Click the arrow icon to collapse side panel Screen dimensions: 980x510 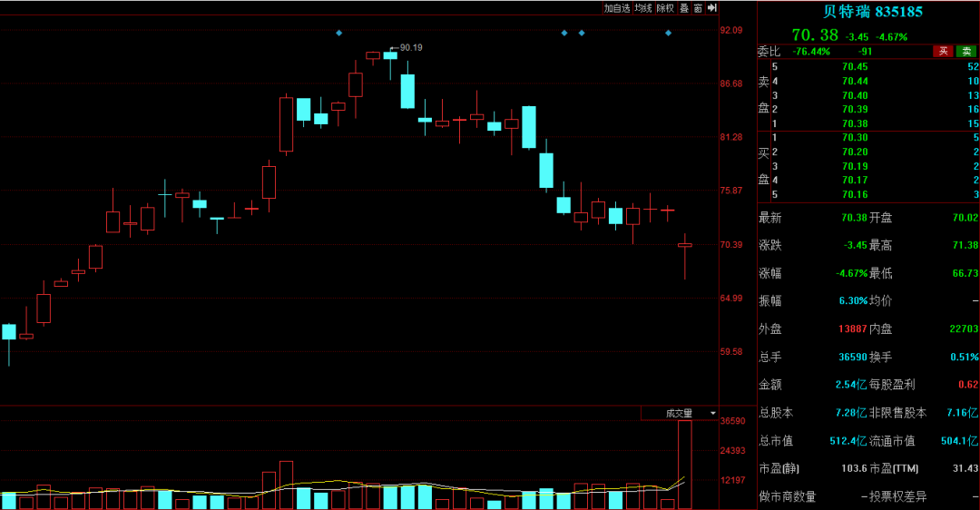(712, 8)
